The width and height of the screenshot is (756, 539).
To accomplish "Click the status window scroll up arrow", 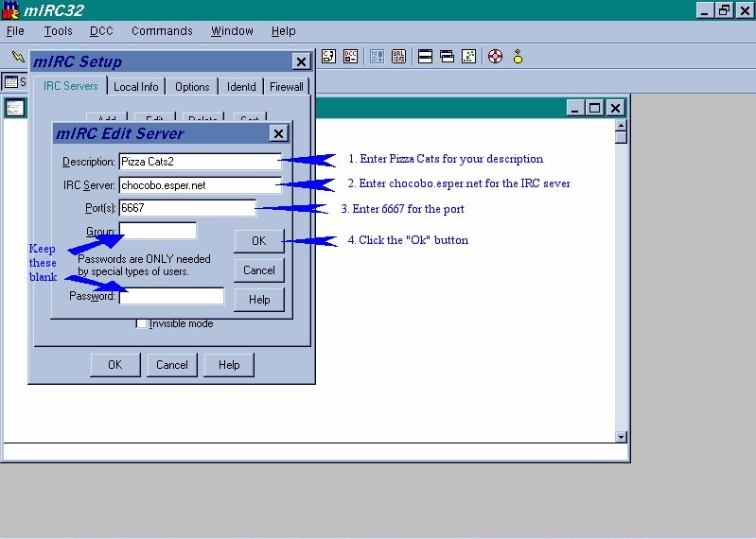I will (621, 125).
